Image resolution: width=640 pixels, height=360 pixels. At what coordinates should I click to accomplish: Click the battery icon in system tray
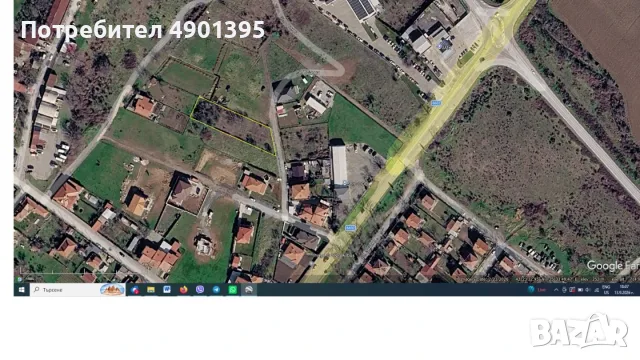[580, 290]
